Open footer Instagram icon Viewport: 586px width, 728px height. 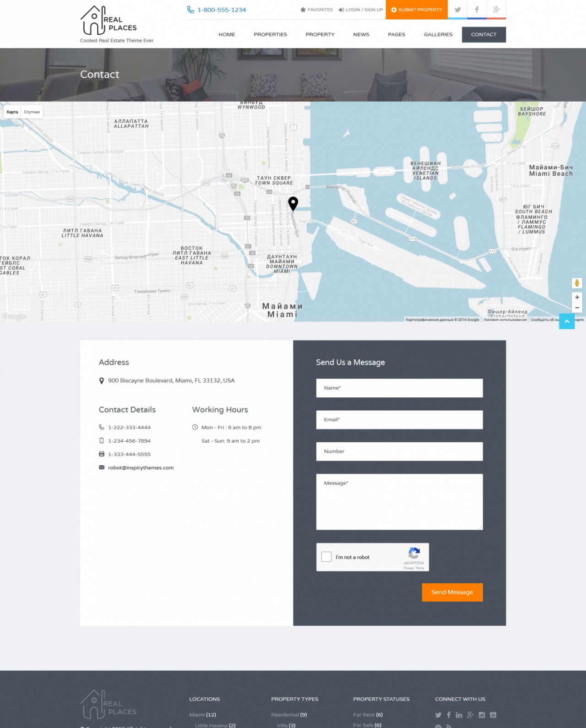[x=482, y=715]
